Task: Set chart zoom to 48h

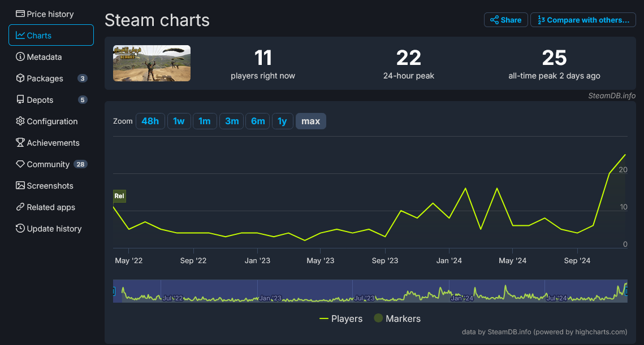Action: [150, 121]
